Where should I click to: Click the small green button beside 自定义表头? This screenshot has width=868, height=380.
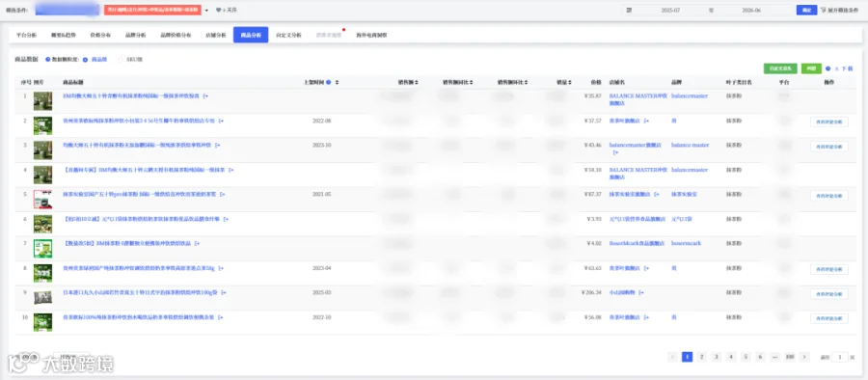click(811, 68)
